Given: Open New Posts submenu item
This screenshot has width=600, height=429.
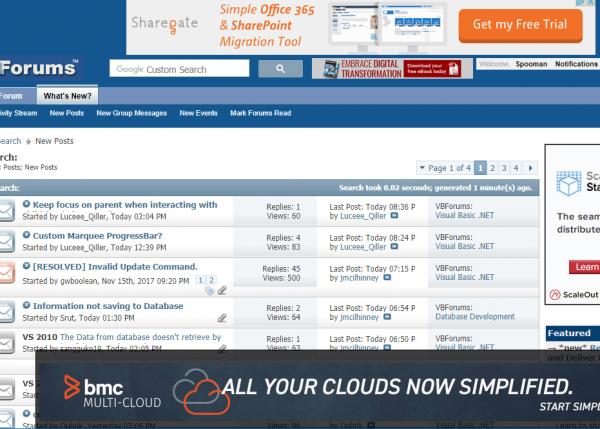Looking at the screenshot, I should pyautogui.click(x=67, y=113).
